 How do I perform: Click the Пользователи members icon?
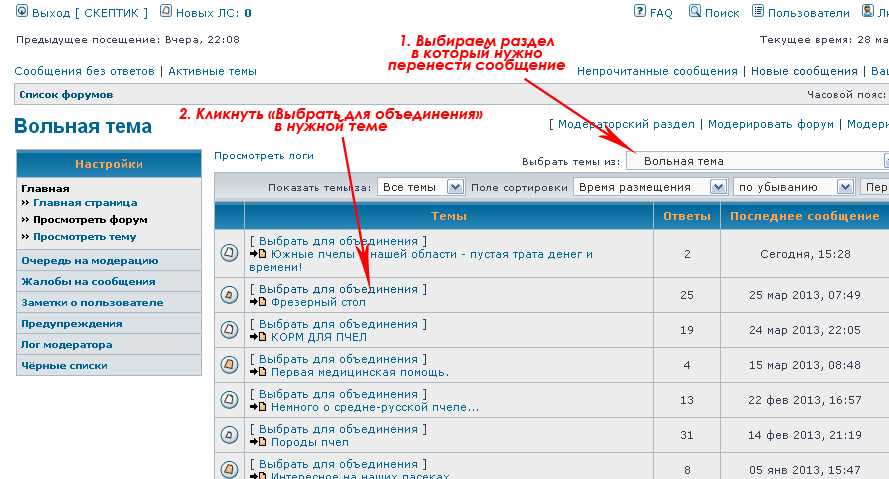pos(758,12)
